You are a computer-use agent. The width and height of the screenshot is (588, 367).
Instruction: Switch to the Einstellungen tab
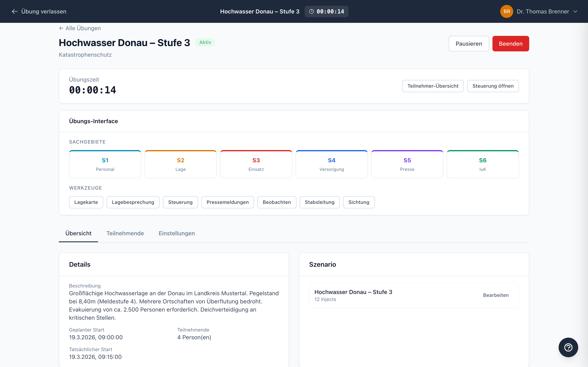point(177,233)
